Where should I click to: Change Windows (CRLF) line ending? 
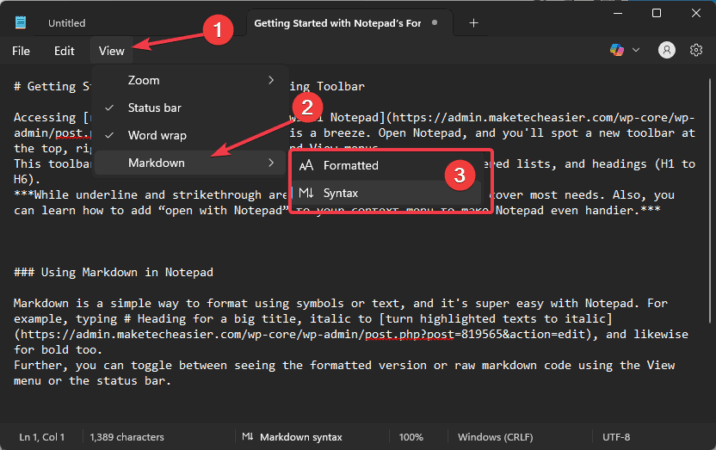click(495, 437)
